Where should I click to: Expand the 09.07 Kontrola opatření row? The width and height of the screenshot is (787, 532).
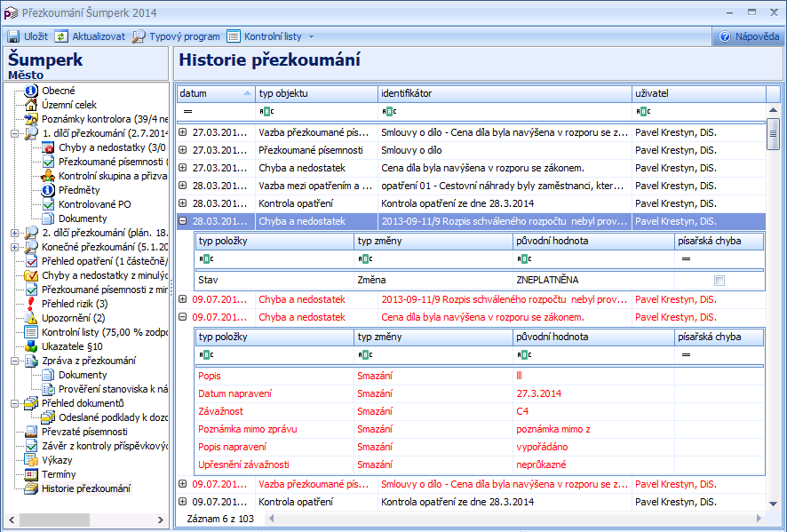pyautogui.click(x=183, y=502)
